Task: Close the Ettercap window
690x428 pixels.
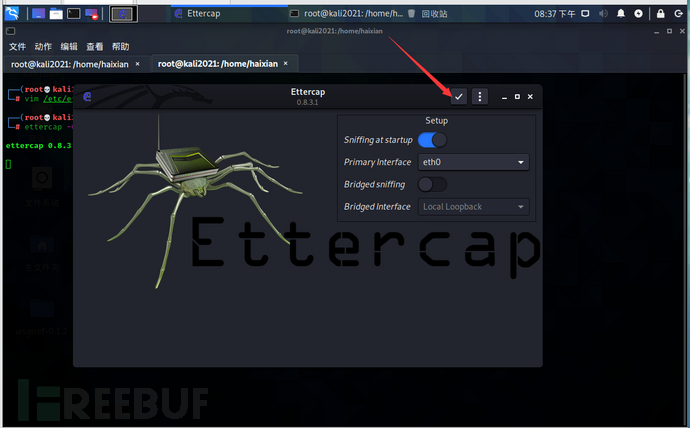Action: (530, 96)
